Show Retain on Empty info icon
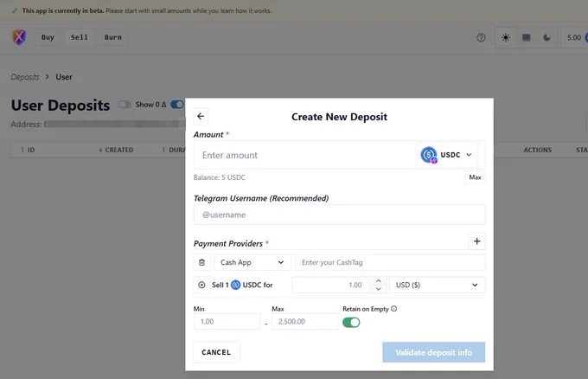 click(393, 308)
